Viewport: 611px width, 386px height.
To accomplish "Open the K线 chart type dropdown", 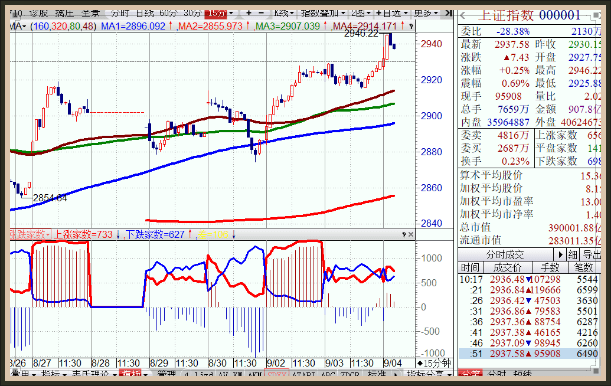I will (284, 13).
